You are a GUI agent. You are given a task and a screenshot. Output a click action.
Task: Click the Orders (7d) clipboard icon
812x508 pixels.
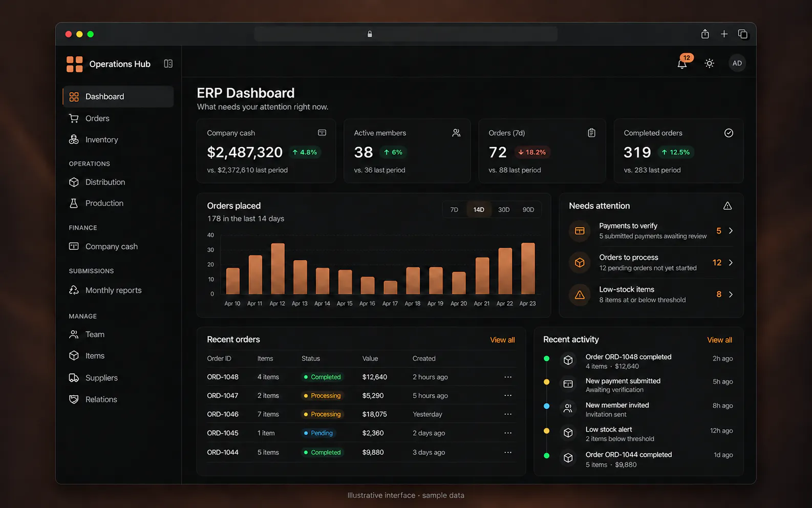[591, 133]
